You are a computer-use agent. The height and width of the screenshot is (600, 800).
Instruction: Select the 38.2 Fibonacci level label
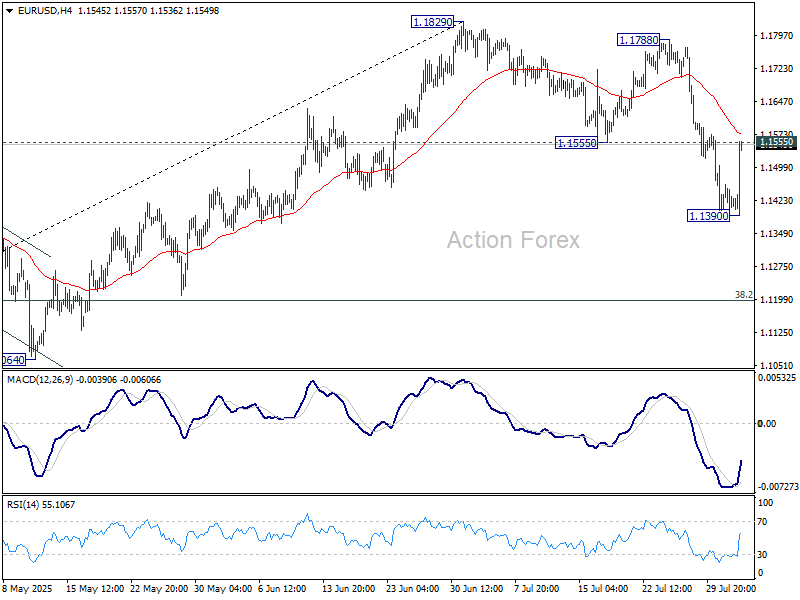743,295
